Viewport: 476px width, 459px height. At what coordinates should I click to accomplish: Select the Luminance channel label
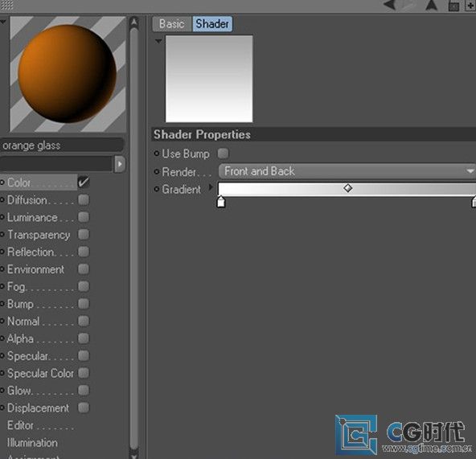coord(32,218)
